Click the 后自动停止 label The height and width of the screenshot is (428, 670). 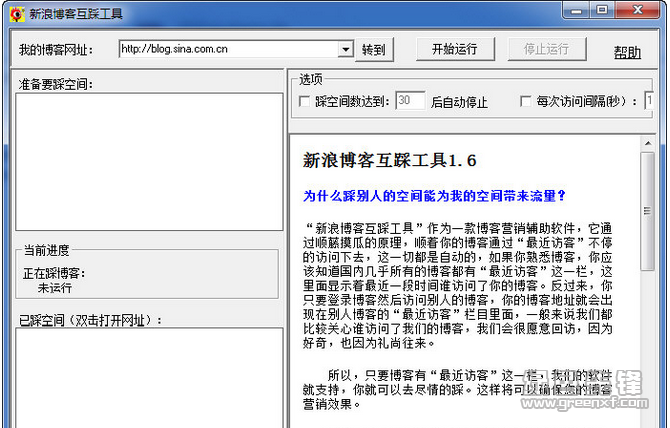pyautogui.click(x=459, y=103)
